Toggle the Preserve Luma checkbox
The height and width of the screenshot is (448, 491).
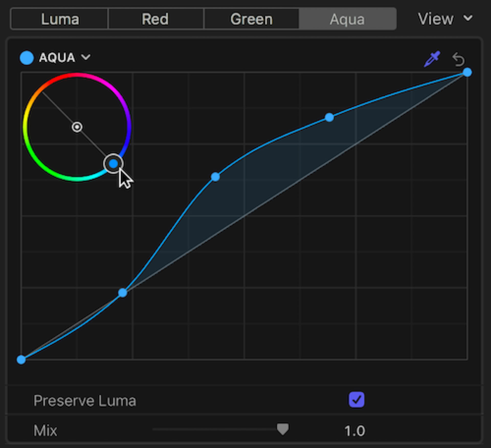pyautogui.click(x=356, y=400)
